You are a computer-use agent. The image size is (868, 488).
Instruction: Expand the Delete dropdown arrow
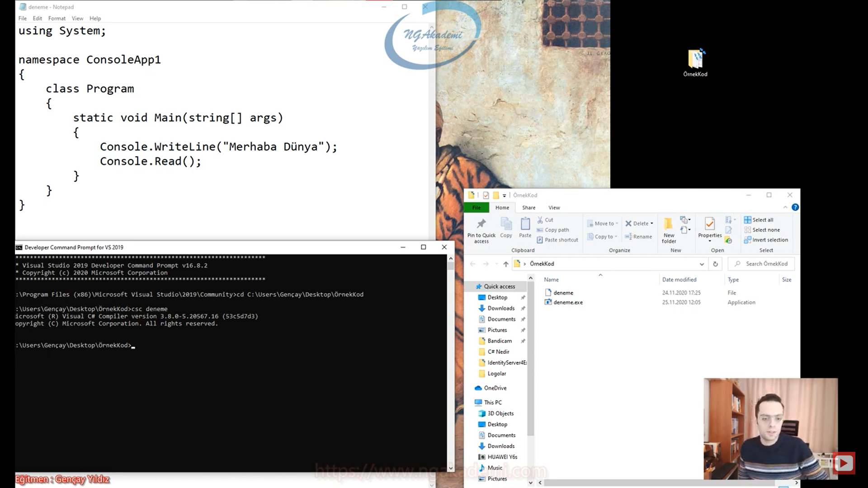click(651, 223)
